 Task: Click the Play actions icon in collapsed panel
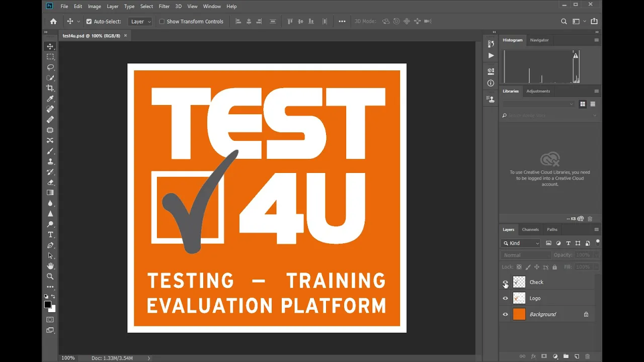(491, 55)
